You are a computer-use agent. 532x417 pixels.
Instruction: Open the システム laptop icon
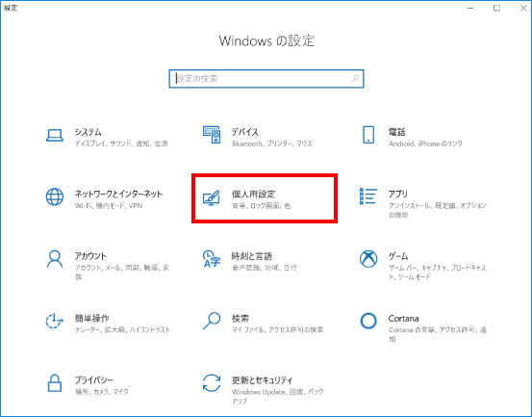coord(55,136)
